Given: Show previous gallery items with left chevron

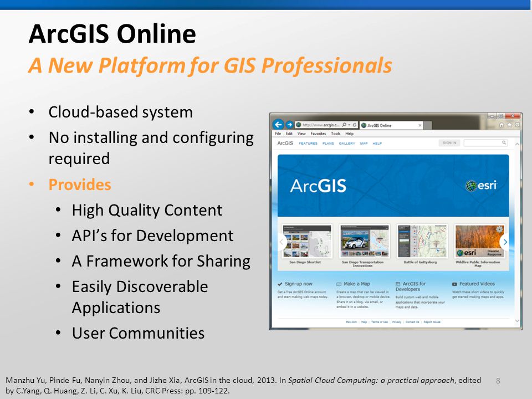Looking at the screenshot, I should tap(282, 242).
